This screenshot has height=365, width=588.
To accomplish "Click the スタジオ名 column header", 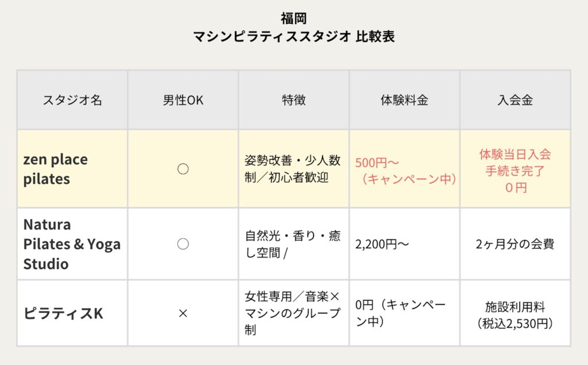I will (72, 100).
